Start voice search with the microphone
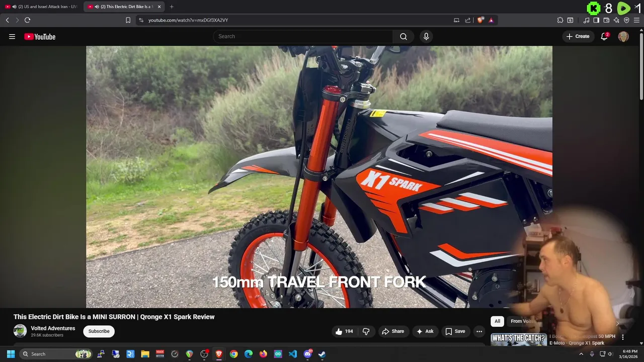The image size is (644, 362). pos(426,36)
